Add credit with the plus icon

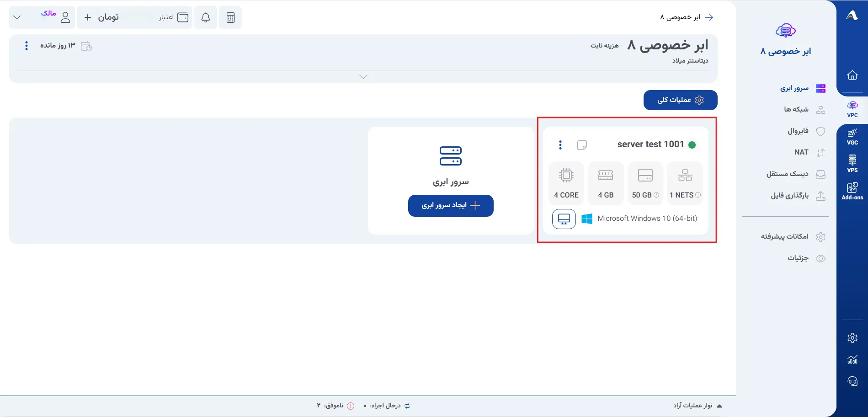pyautogui.click(x=88, y=17)
